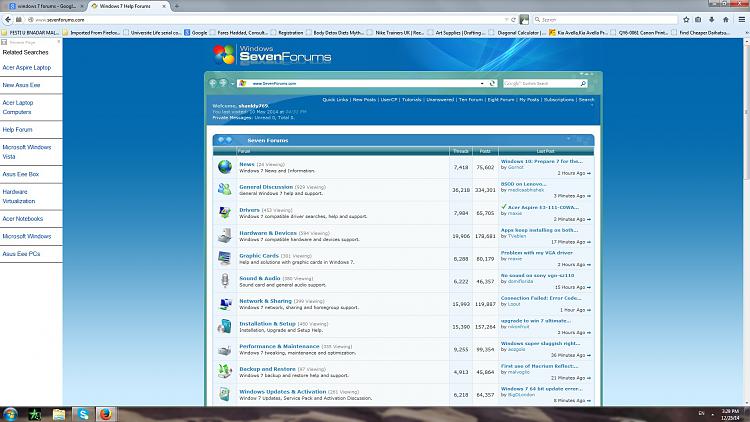Click the page header refresh icon
This screenshot has width=750, height=422.
(492, 83)
